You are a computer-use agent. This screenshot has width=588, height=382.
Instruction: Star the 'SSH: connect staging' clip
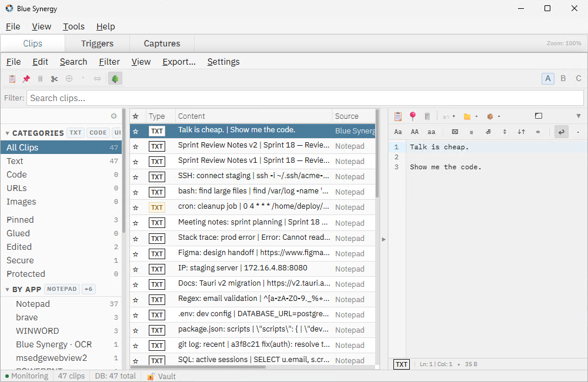[136, 176]
